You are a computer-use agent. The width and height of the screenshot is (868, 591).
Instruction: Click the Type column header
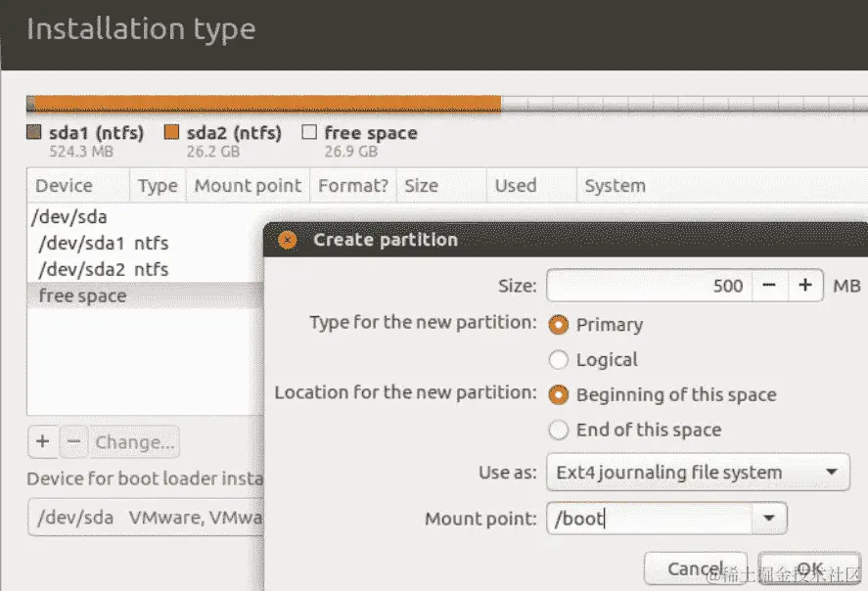click(158, 185)
